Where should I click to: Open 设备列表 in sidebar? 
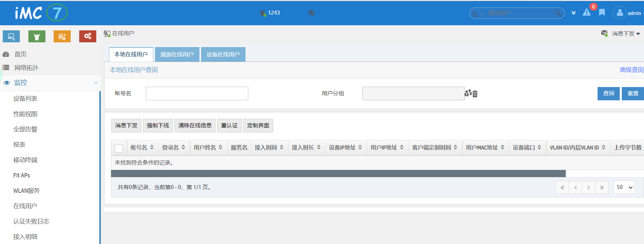pos(25,99)
